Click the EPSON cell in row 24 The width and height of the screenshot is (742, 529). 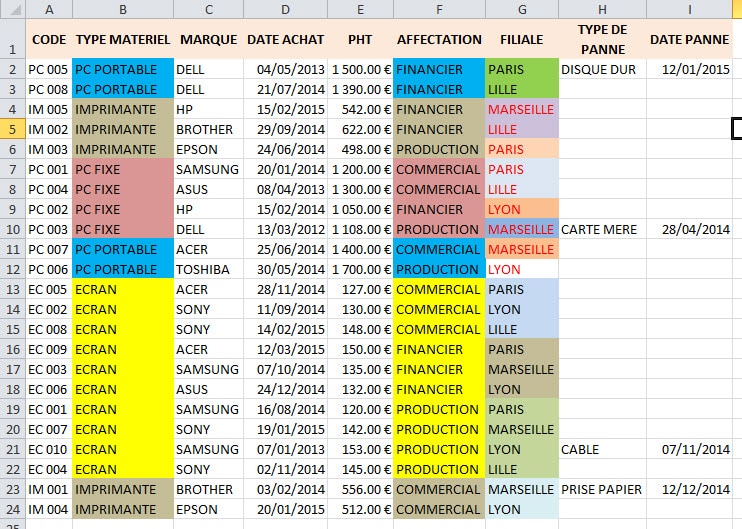pyautogui.click(x=209, y=509)
